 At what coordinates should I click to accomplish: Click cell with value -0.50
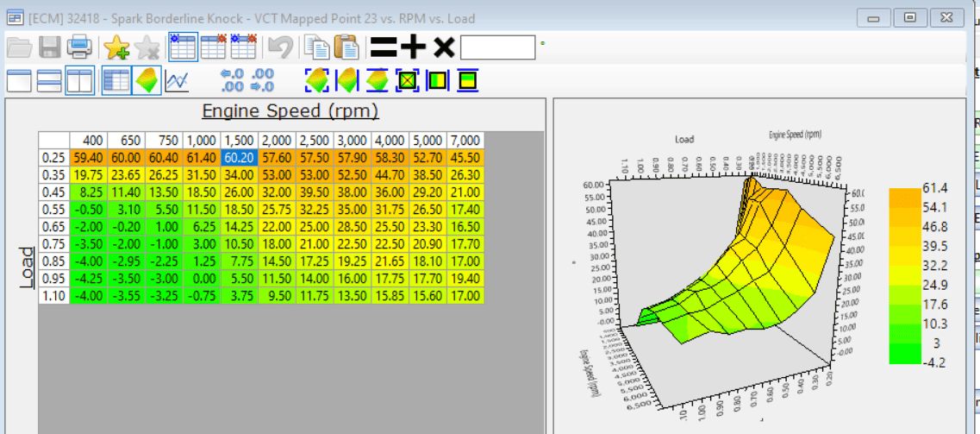tap(89, 211)
